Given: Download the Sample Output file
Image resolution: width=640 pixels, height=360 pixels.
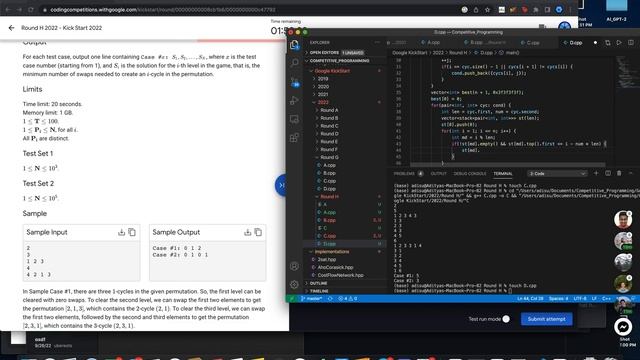Looking at the screenshot, I should click(x=247, y=232).
